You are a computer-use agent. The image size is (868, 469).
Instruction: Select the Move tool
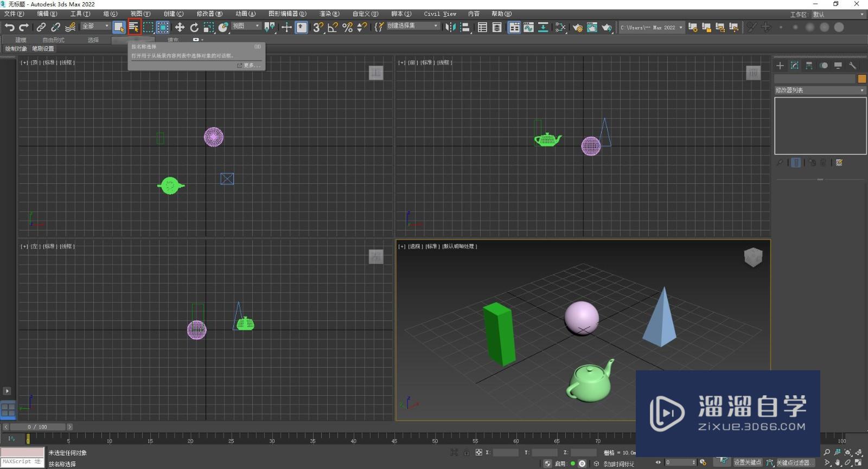(180, 27)
